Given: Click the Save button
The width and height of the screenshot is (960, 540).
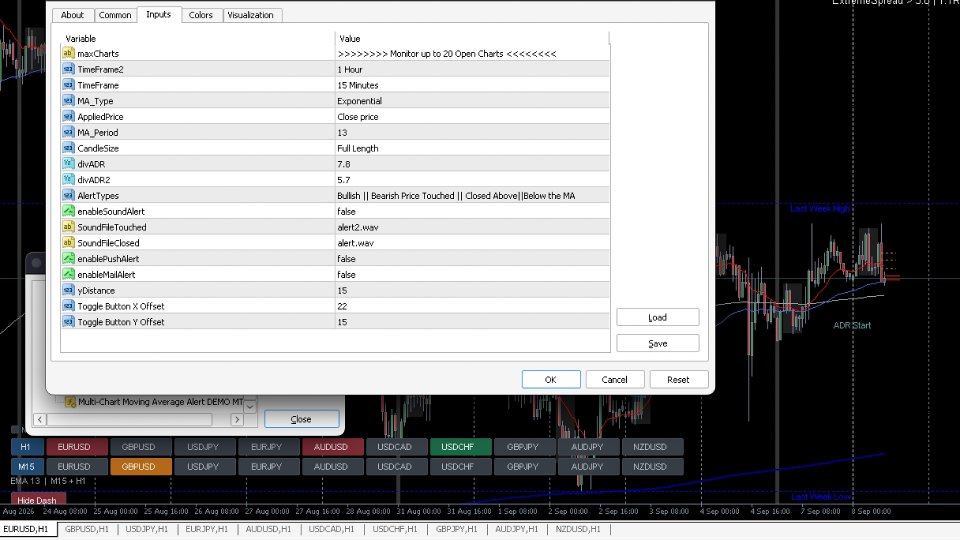Looking at the screenshot, I should [658, 343].
